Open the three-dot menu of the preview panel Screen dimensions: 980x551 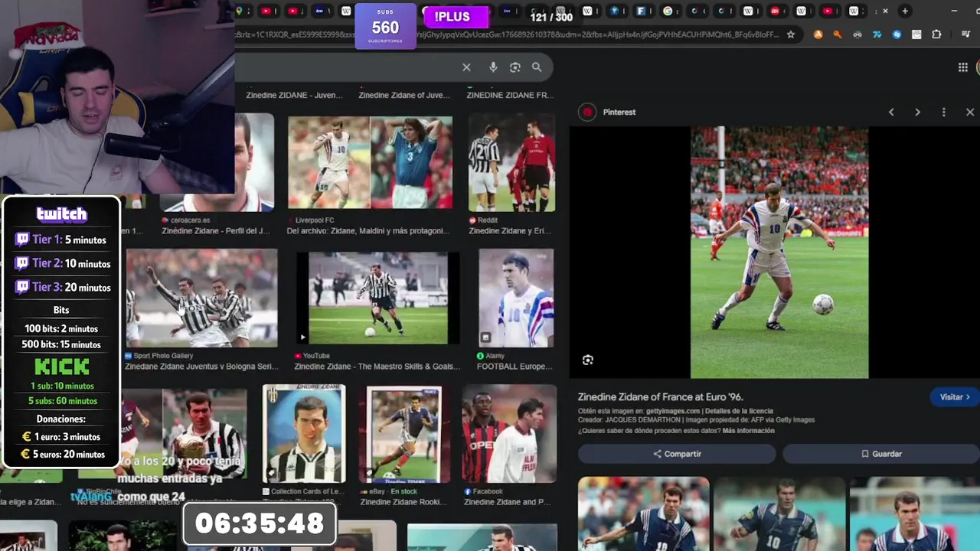tap(943, 112)
